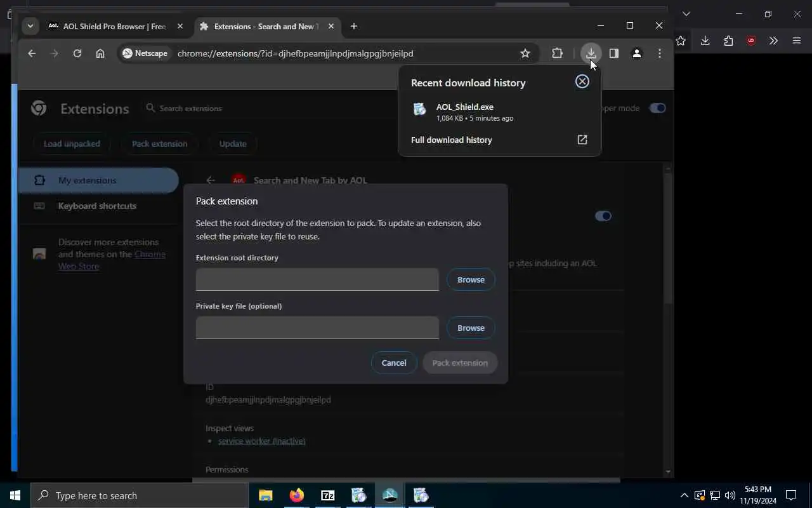Open the service worker (Inactive) link
The height and width of the screenshot is (508, 812).
pos(262,441)
